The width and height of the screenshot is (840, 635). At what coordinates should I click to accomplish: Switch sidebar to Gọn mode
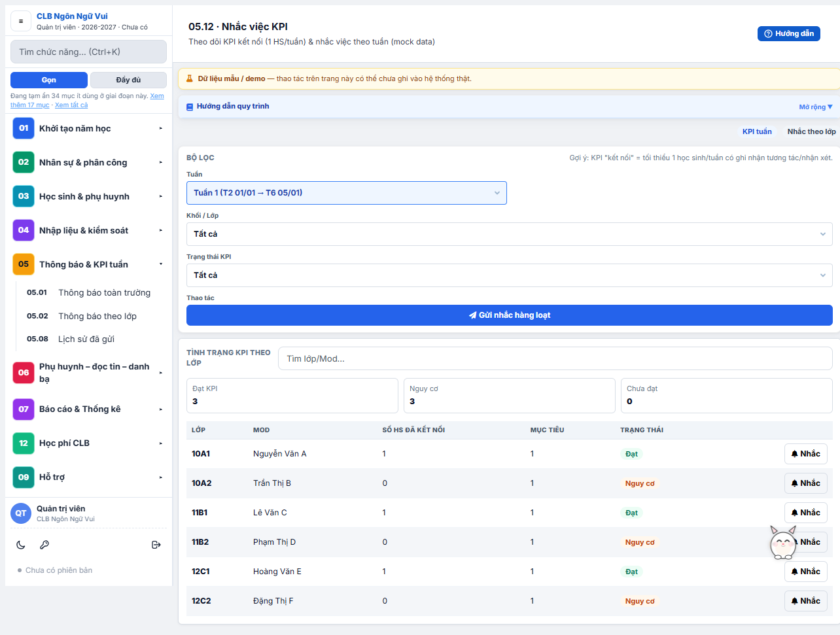tap(49, 80)
